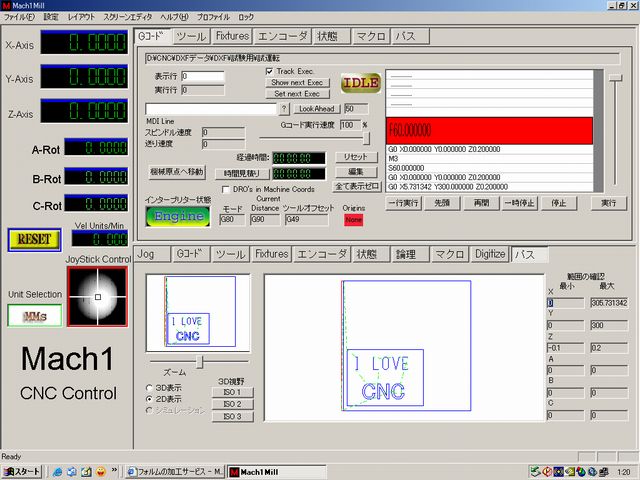The image size is (640, 480).
Task: Click the 一行実行 single-step button
Action: pyautogui.click(x=403, y=203)
